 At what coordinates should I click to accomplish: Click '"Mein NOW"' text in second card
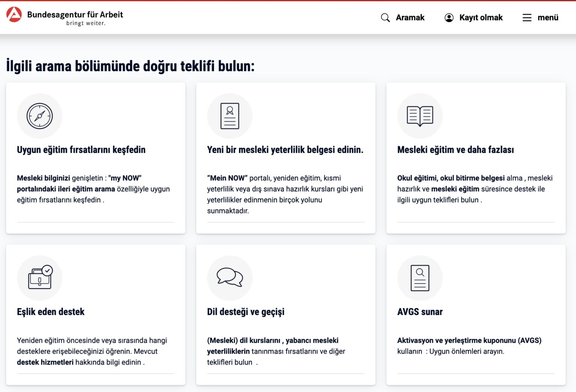point(227,178)
